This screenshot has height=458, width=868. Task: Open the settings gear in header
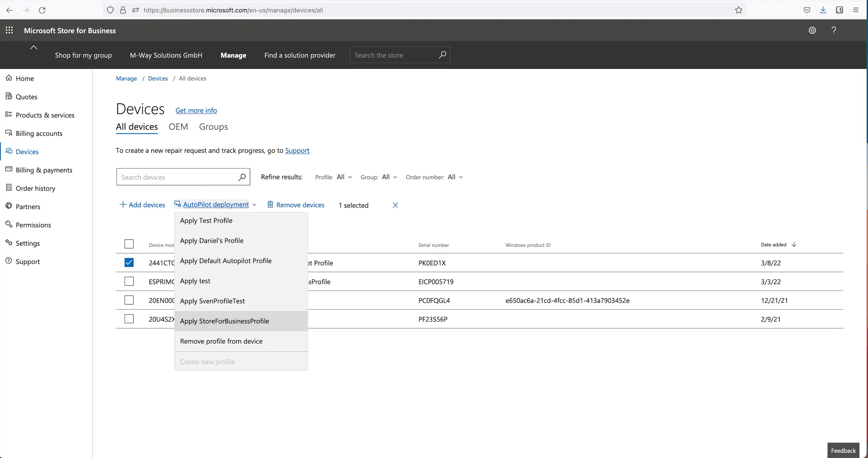pos(813,30)
